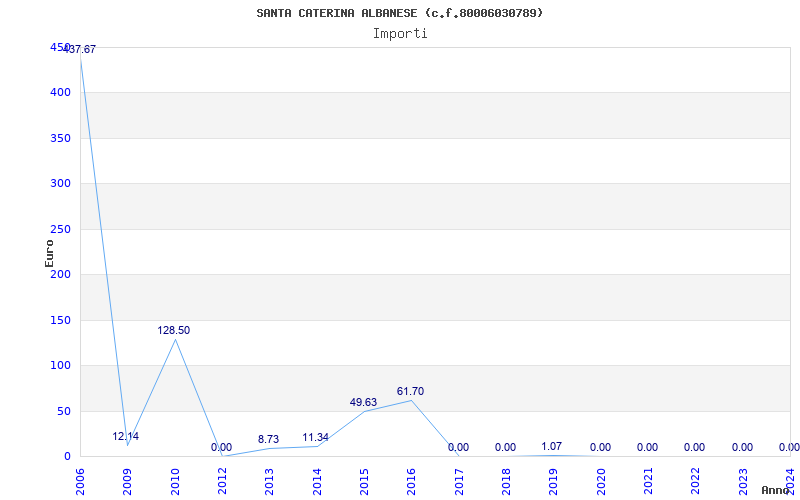The image size is (800, 500).
Task: Click the 2018 x-axis year label
Action: 506,482
